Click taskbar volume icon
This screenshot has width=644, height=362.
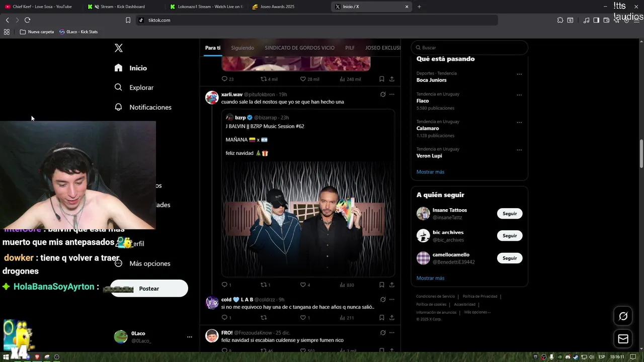[x=590, y=357]
